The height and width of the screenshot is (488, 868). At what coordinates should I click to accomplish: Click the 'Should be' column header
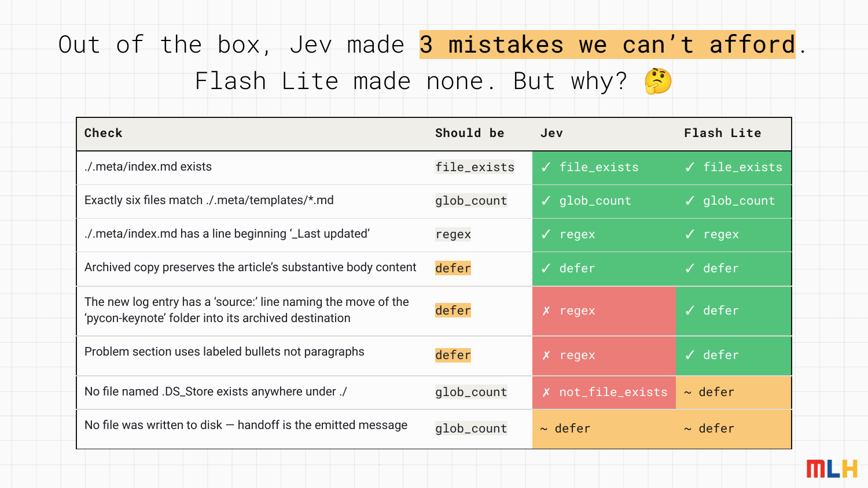470,133
